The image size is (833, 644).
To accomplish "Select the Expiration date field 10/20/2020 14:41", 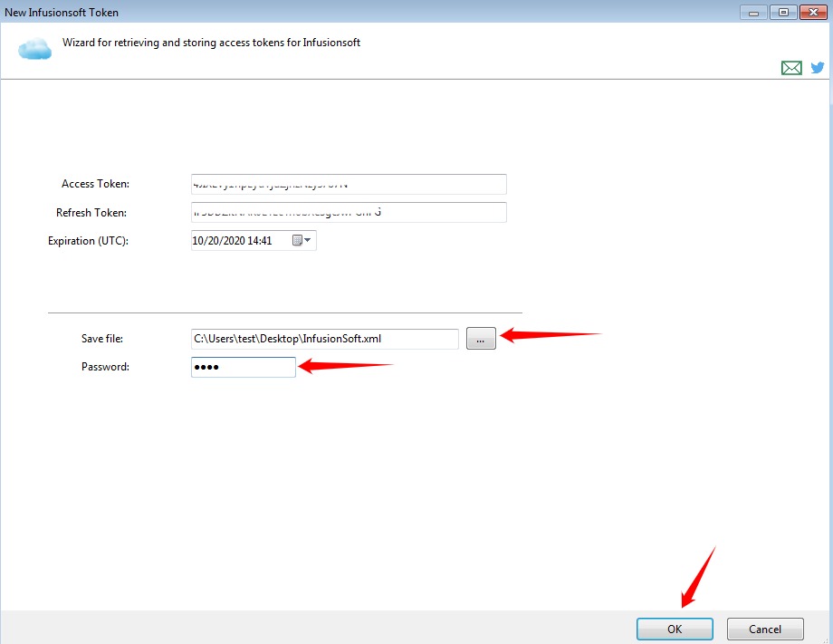I will (254, 241).
